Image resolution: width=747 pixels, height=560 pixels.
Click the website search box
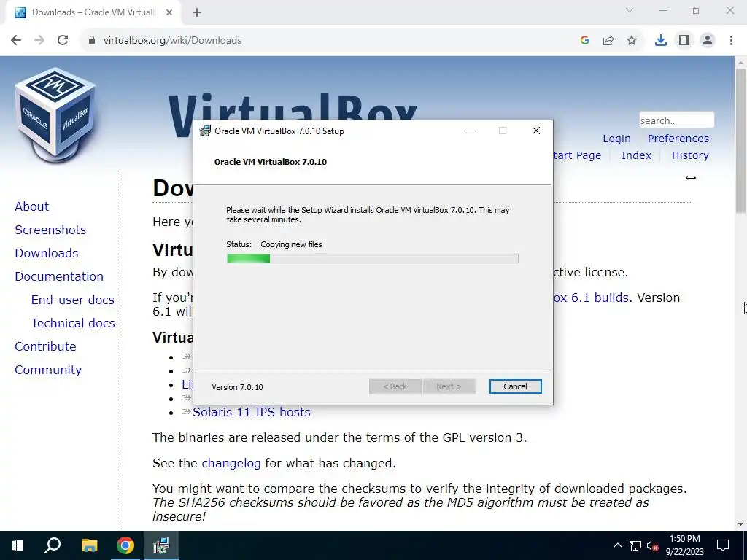676,120
